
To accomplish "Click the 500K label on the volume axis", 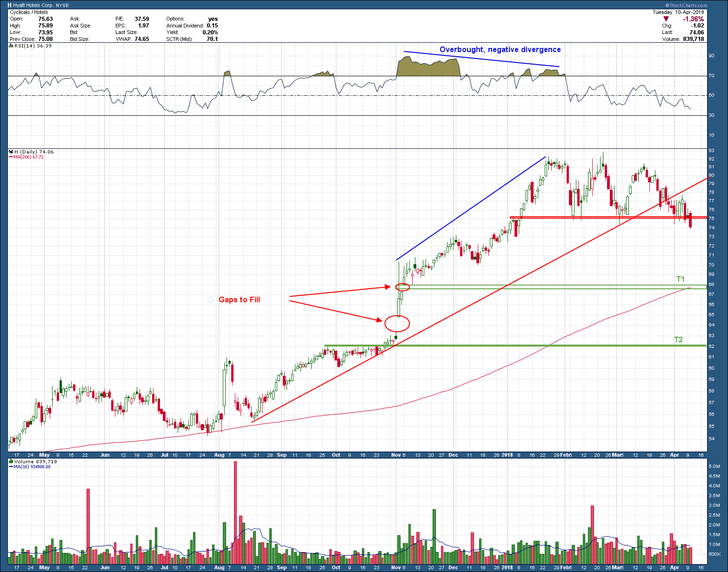I will click(715, 554).
